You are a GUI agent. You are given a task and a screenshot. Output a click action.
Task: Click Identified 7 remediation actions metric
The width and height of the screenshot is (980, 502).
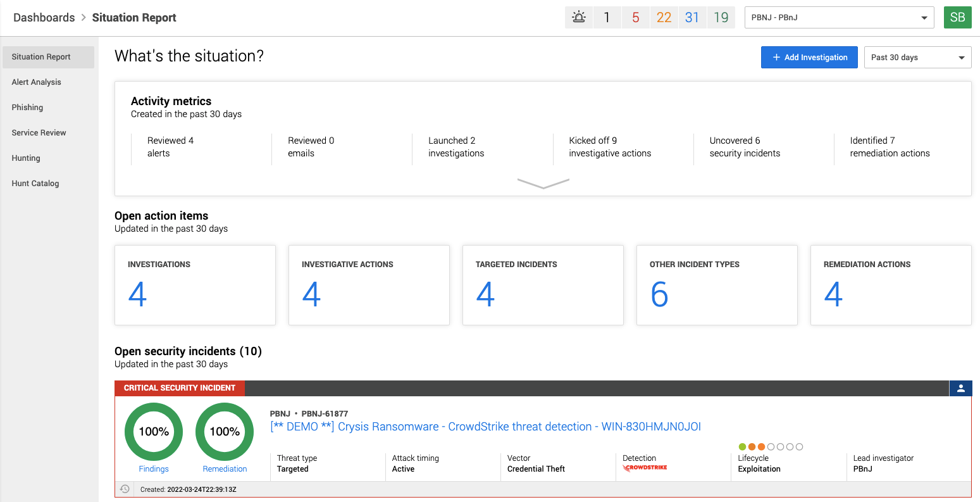click(890, 147)
